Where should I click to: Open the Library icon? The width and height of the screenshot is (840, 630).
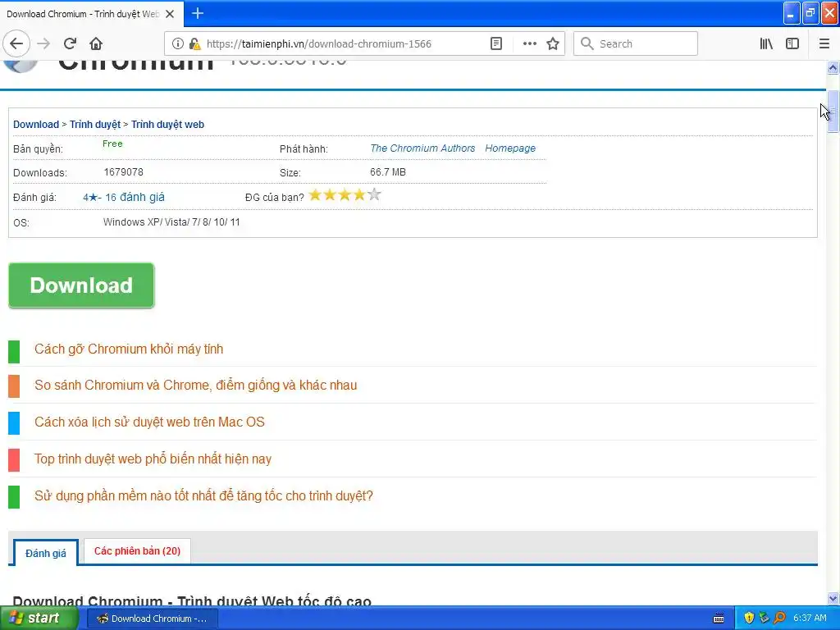[766, 43]
